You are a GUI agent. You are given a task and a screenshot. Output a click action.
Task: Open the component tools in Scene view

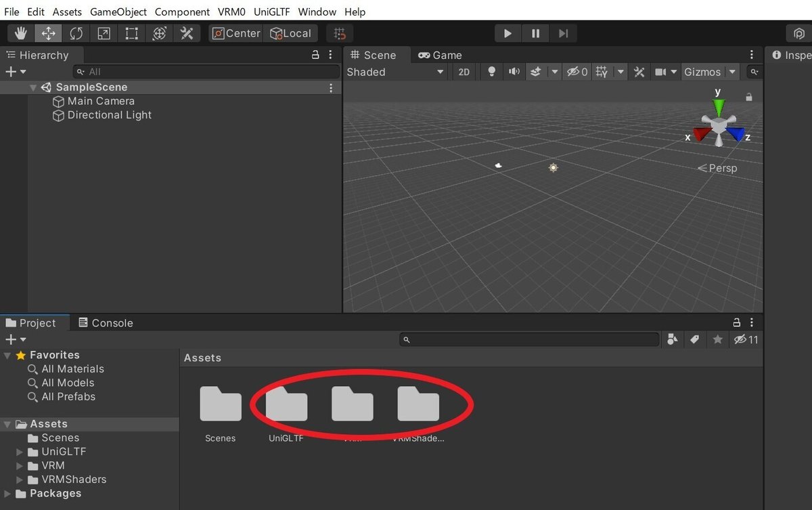click(x=639, y=72)
